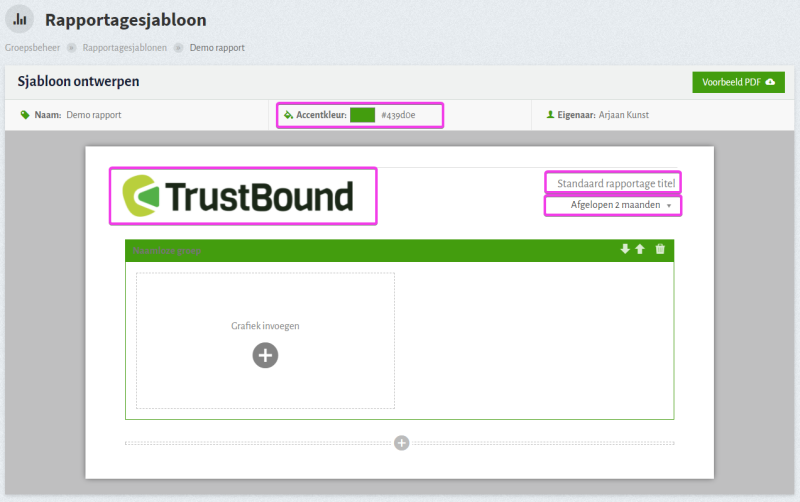Rename the Naamloze groep header
800x502 pixels.
(x=167, y=250)
